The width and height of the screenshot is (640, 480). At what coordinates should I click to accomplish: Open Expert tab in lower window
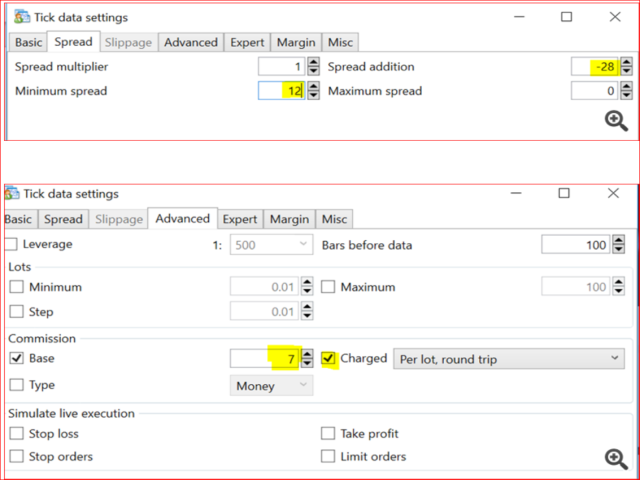pos(240,219)
